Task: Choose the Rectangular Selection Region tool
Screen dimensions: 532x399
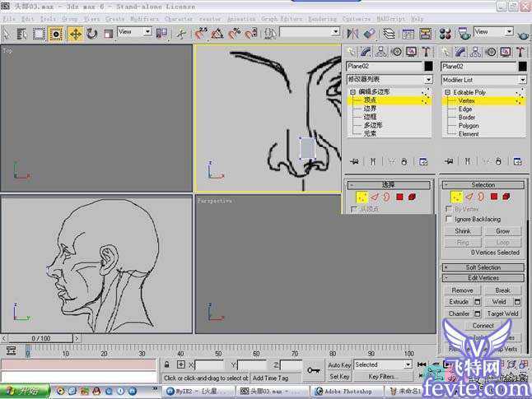Action: coord(39,34)
